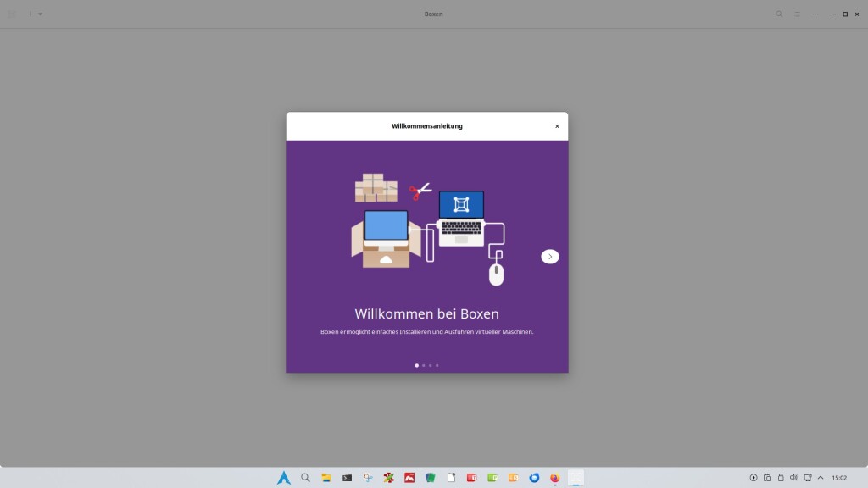Viewport: 868px width, 488px height.
Task: Launch the scissors screenshot tool in taskbar
Action: tap(368, 478)
